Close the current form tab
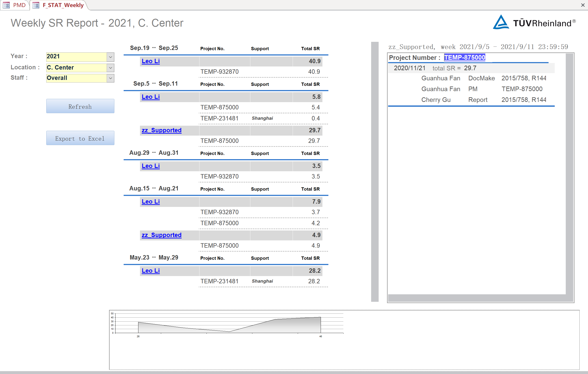 [x=583, y=5]
